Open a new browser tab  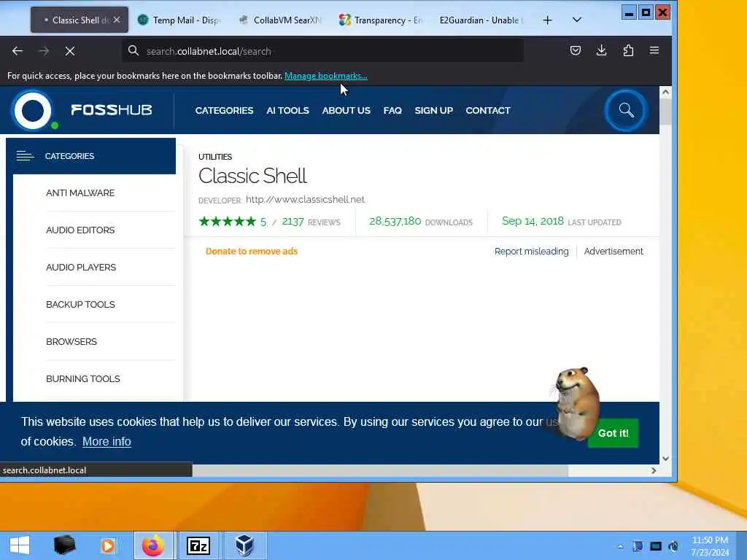547,20
